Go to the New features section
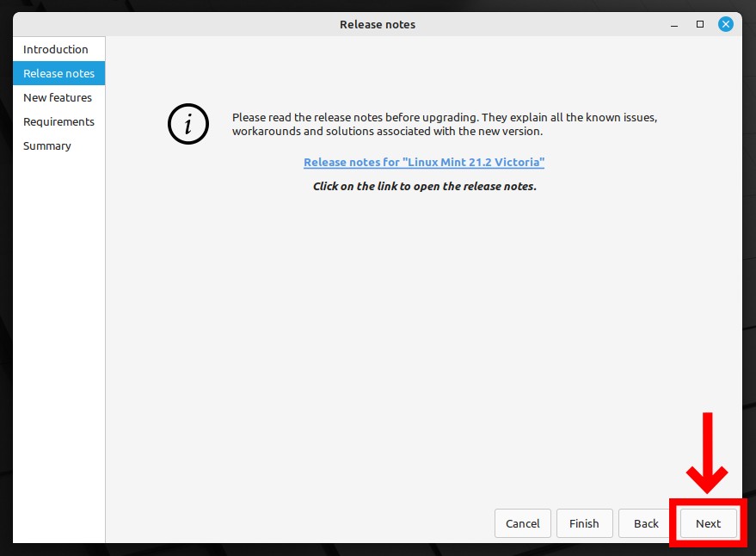756x556 pixels. pos(58,97)
